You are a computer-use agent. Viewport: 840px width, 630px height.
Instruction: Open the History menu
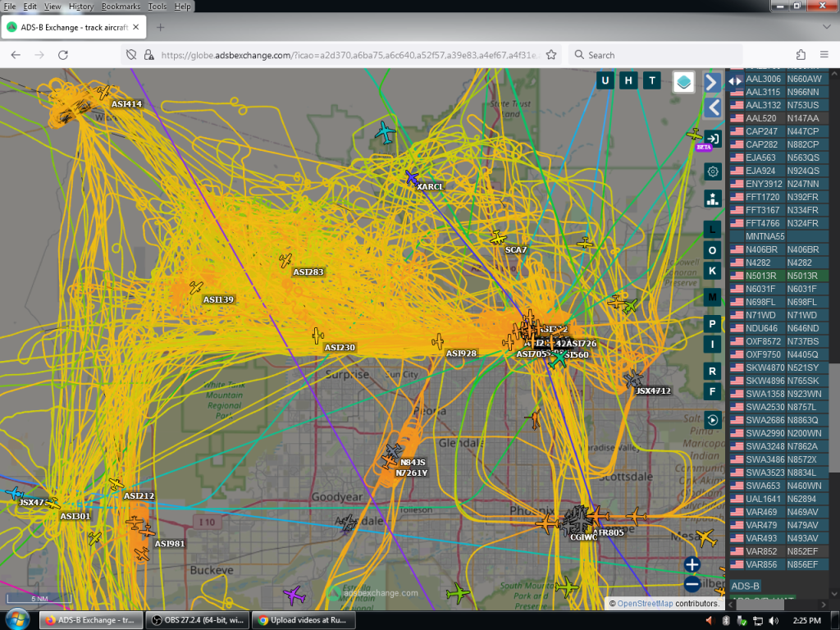(81, 7)
